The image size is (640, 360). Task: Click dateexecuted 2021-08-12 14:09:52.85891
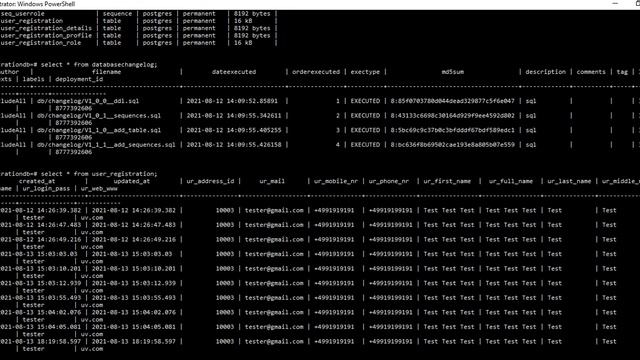pos(232,101)
